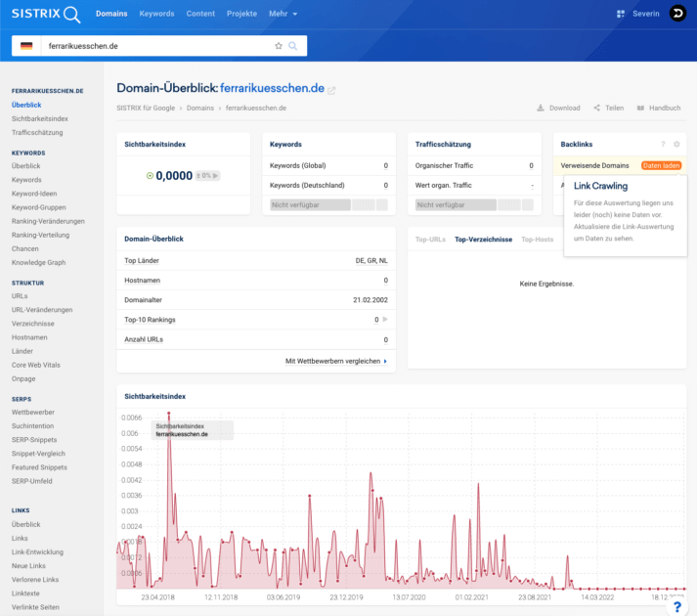The width and height of the screenshot is (697, 616).
Task: Click the round profile avatar icon
Action: [x=677, y=14]
